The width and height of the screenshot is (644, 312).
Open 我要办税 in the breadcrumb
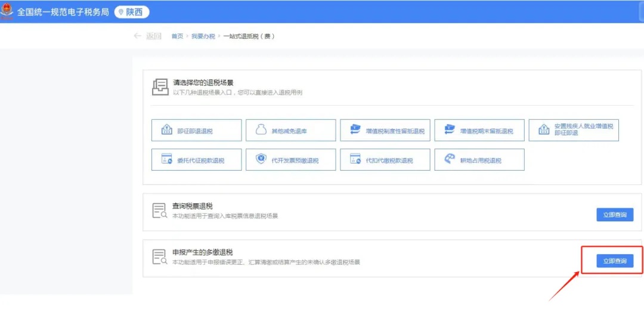pos(203,36)
